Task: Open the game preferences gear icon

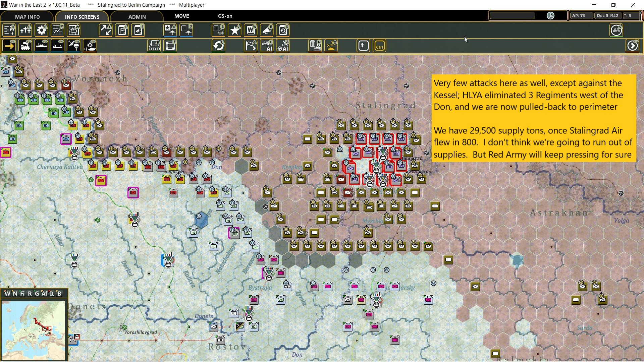Action: tap(41, 30)
